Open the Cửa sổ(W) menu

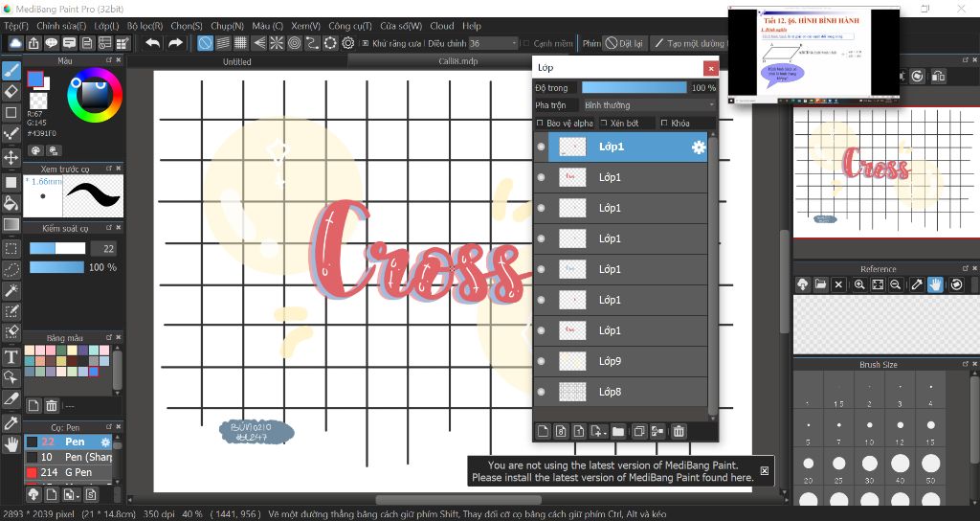(401, 26)
